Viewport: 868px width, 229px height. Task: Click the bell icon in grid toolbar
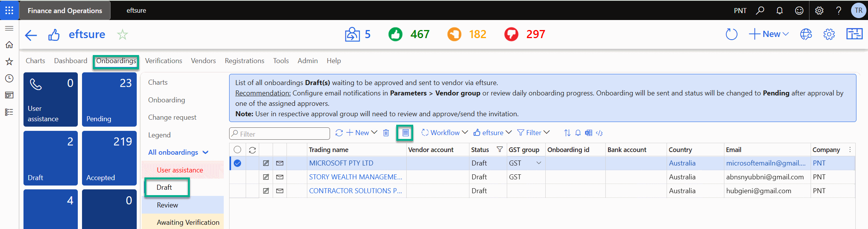click(x=578, y=133)
